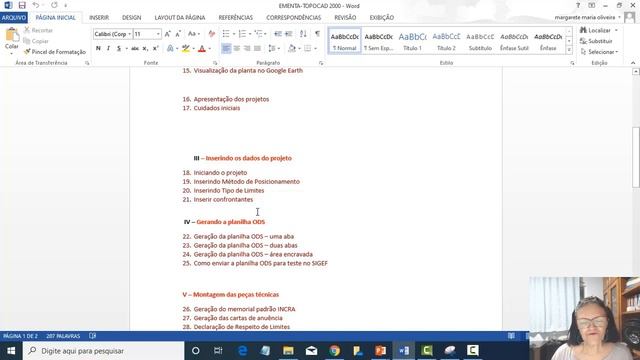Image resolution: width=640 pixels, height=360 pixels.
Task: Apply the Normal style
Action: tap(344, 41)
